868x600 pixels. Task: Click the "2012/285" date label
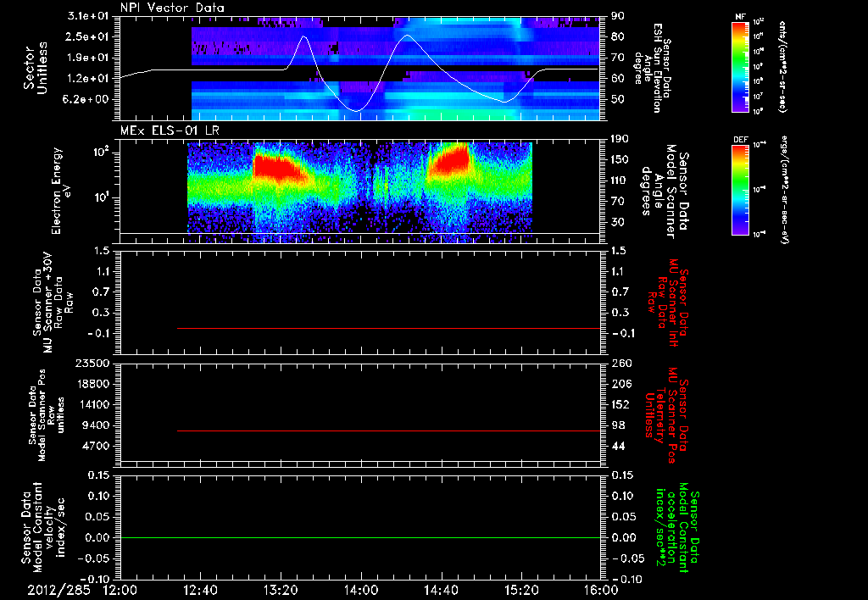pos(58,590)
